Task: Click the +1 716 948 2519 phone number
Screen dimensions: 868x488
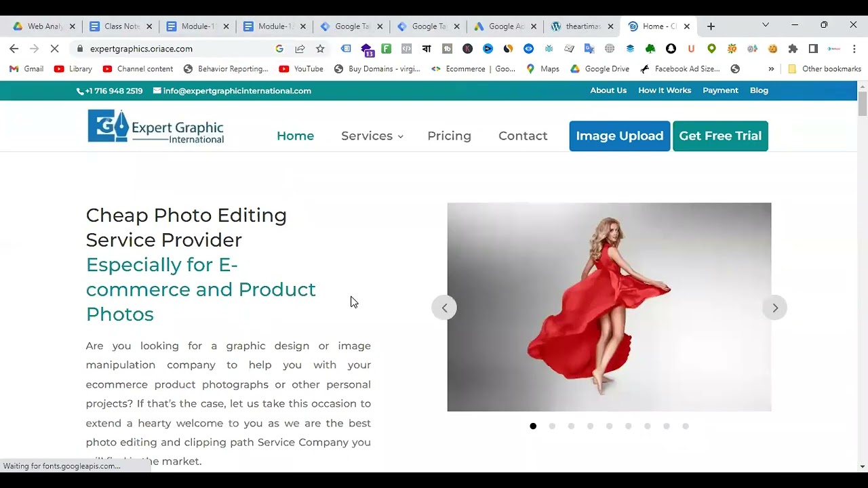Action: pos(110,91)
